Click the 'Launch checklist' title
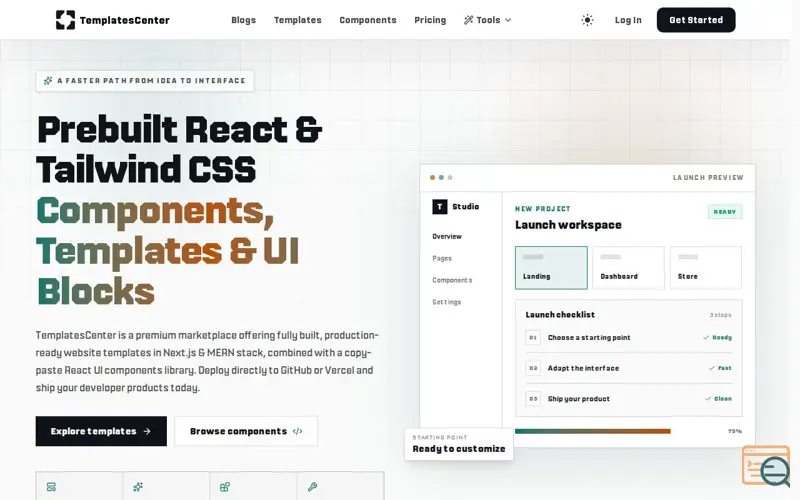 560,315
